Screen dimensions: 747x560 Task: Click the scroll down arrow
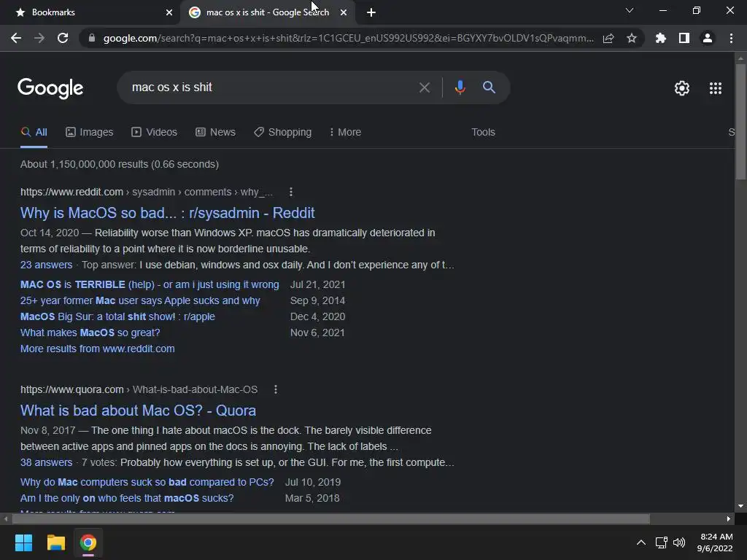740,506
